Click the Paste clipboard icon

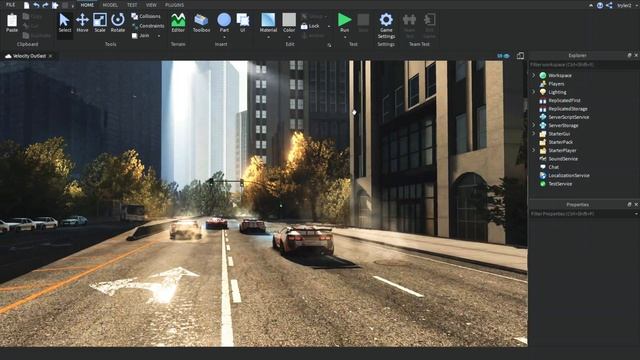pos(12,20)
